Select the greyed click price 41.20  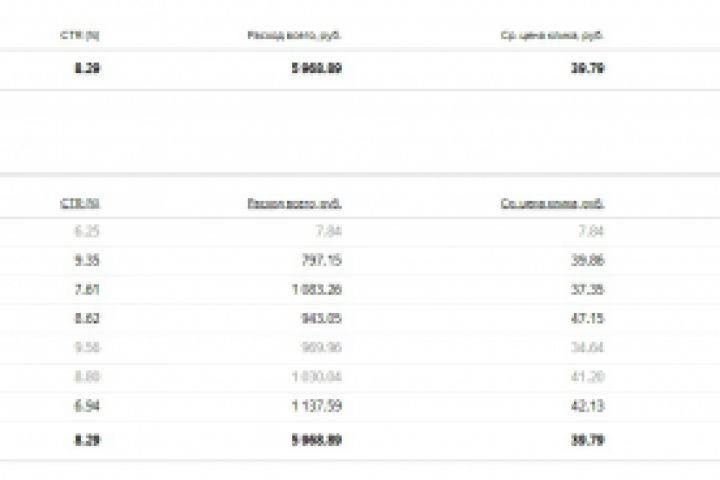pyautogui.click(x=587, y=377)
